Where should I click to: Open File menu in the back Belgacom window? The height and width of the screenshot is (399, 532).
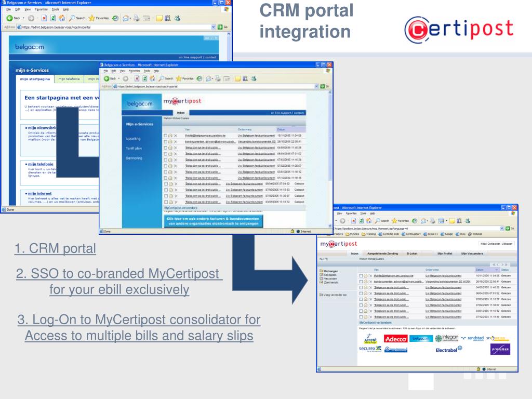click(x=8, y=9)
